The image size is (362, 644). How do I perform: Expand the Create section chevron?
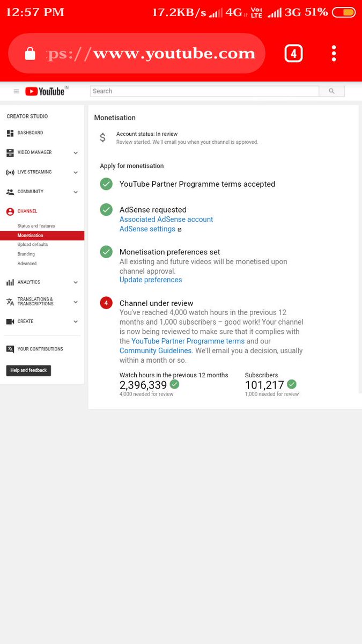tap(76, 321)
